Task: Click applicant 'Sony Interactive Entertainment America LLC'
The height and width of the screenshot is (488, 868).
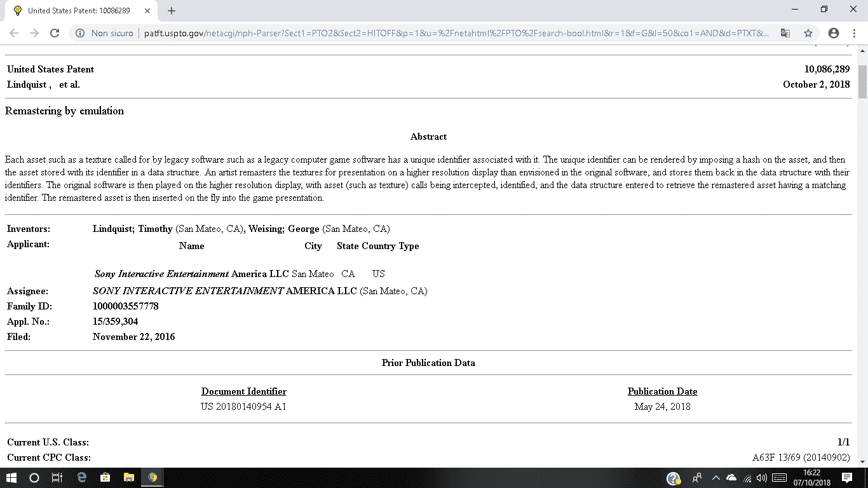Action: (192, 274)
